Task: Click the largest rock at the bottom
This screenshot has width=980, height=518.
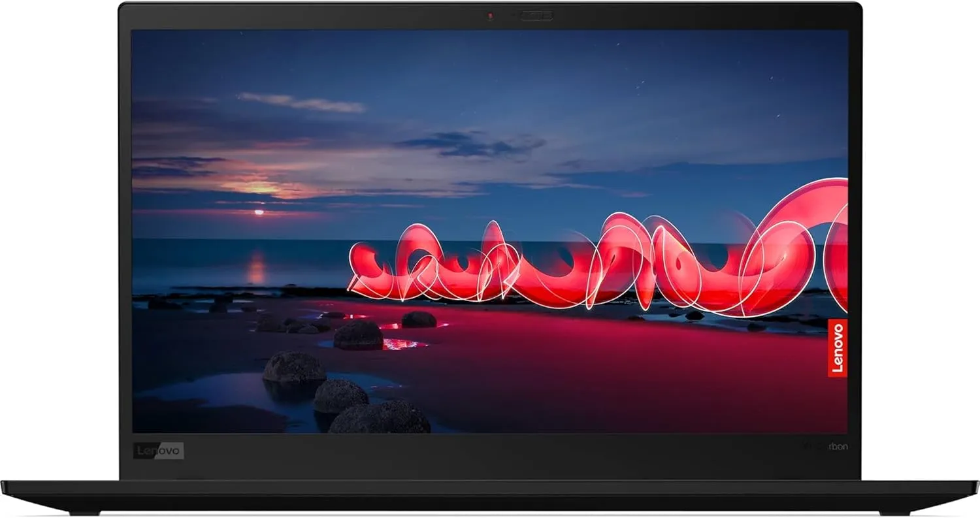Action: point(380,417)
